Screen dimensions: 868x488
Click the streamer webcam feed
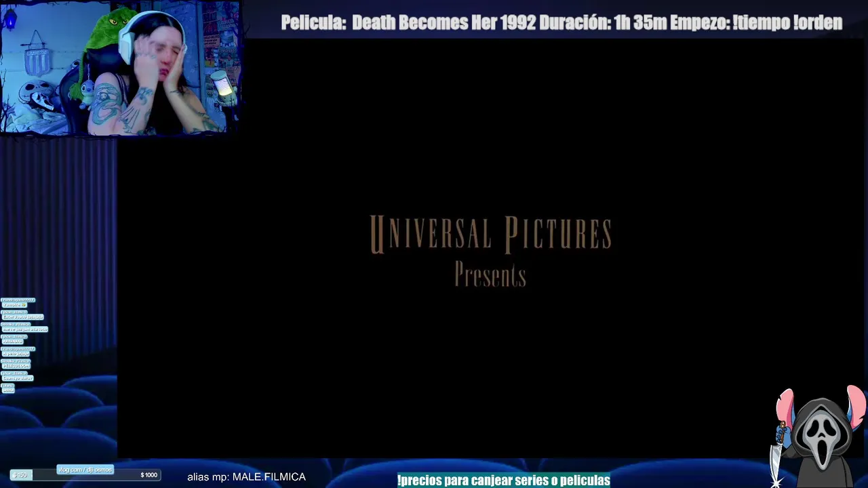pos(120,68)
